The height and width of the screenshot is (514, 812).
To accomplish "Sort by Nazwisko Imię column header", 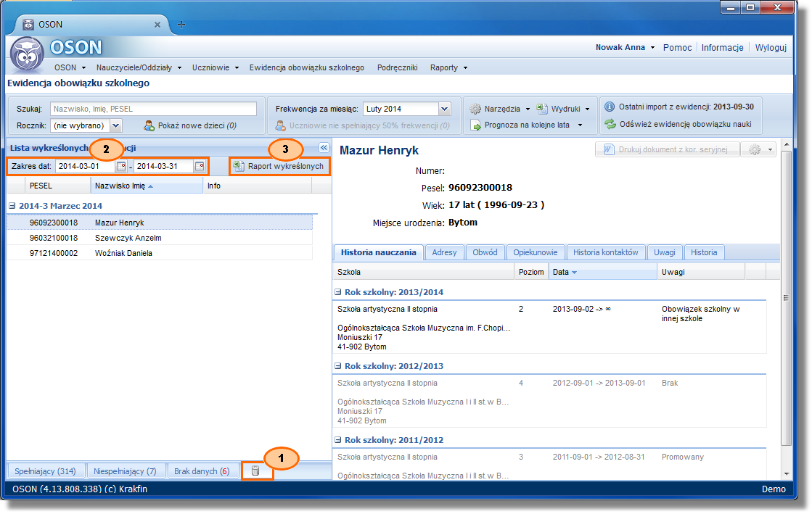I will [x=147, y=186].
